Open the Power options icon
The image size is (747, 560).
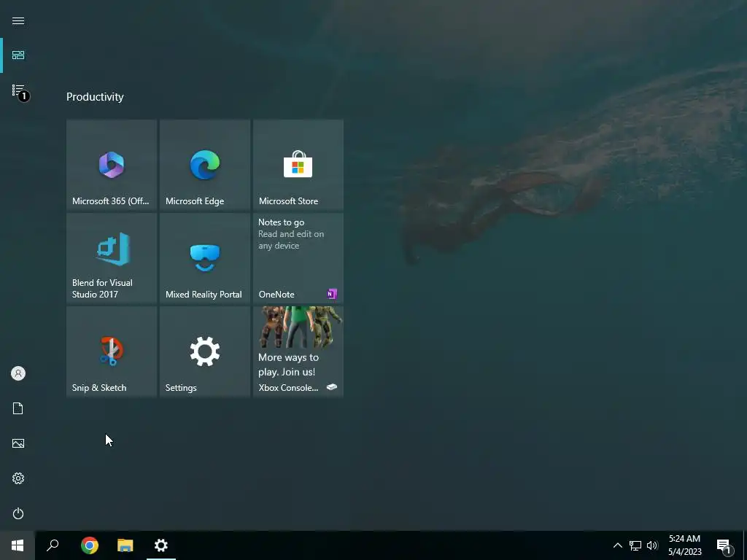(x=18, y=513)
